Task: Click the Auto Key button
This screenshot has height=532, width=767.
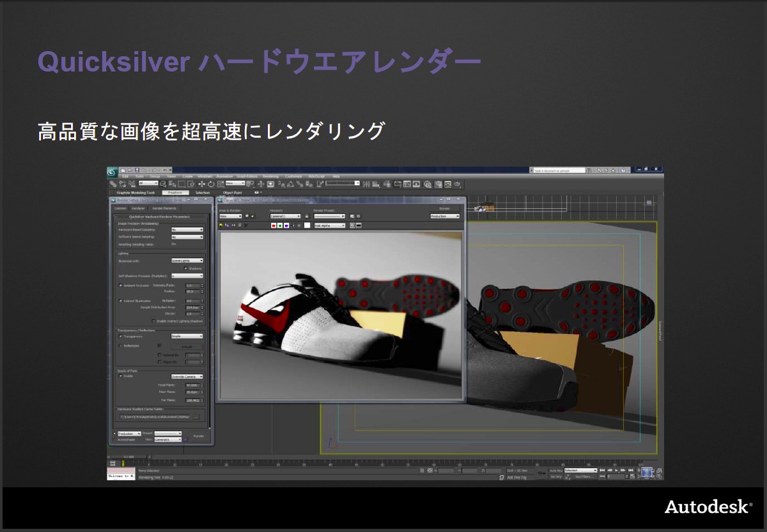Action: [555, 471]
